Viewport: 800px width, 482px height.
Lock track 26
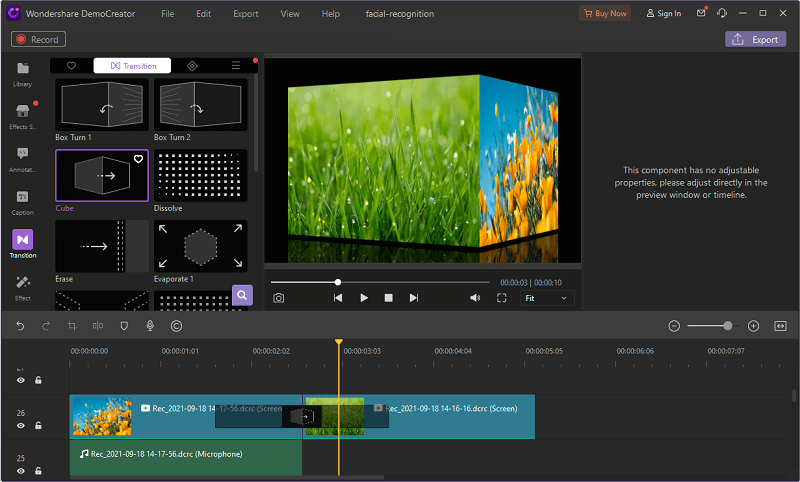[x=38, y=425]
